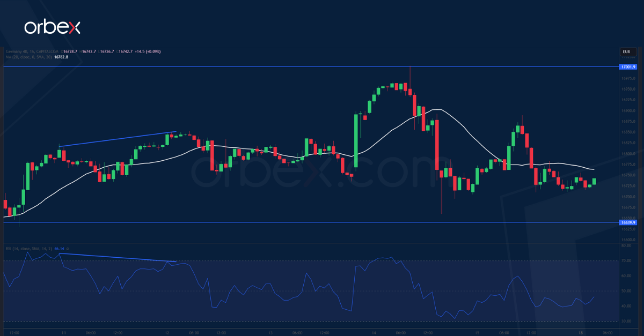Select the RSI (14, close, SMA, 14, 2) legend
Viewport: 644px width, 336px height.
click(x=30, y=249)
